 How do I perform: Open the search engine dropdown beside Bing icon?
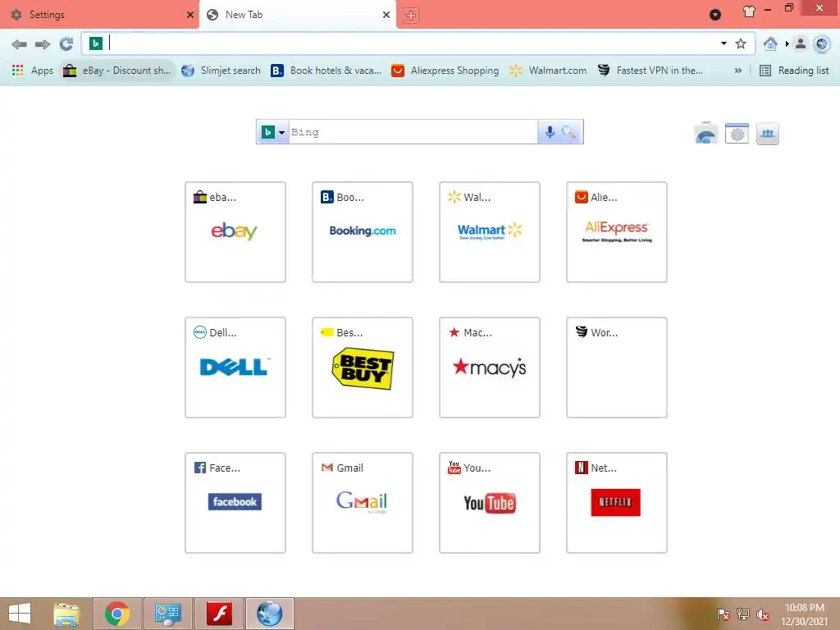[281, 132]
